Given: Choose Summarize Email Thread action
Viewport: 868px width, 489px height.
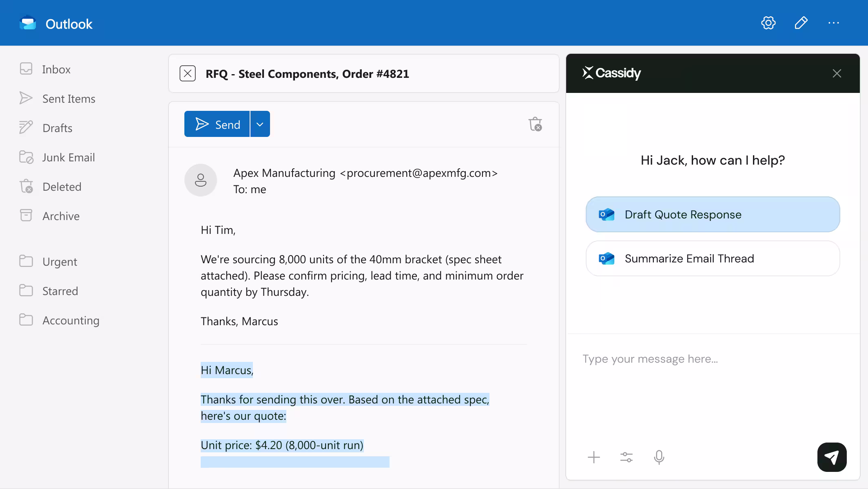Looking at the screenshot, I should pyautogui.click(x=713, y=258).
